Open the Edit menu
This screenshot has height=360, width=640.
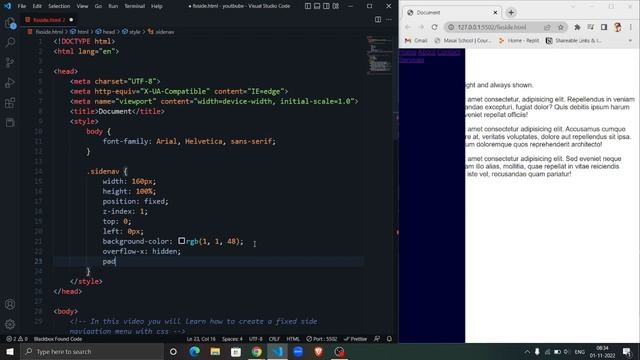pos(37,6)
